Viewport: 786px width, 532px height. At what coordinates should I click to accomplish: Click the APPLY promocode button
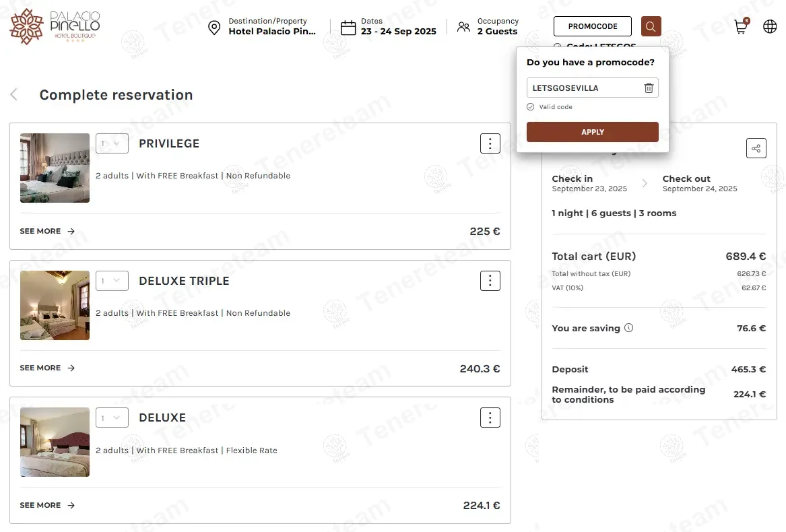tap(593, 132)
